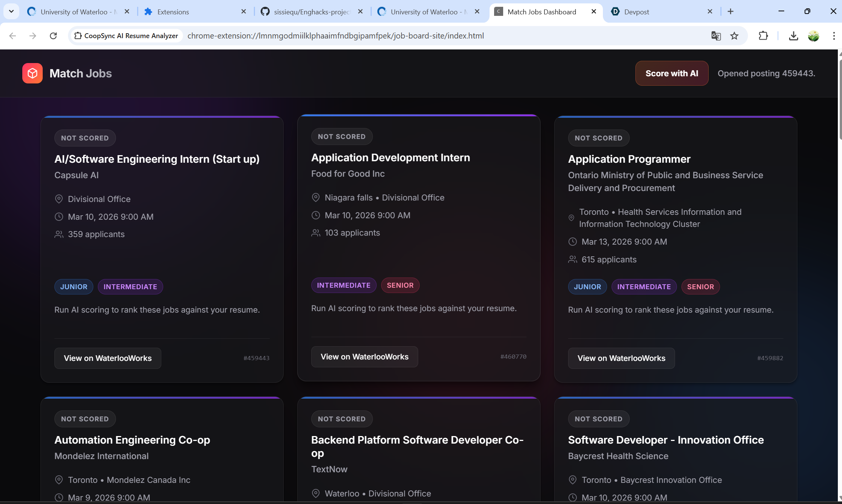Bookmark this page with star icon
Viewport: 842px width, 504px height.
pyautogui.click(x=734, y=36)
